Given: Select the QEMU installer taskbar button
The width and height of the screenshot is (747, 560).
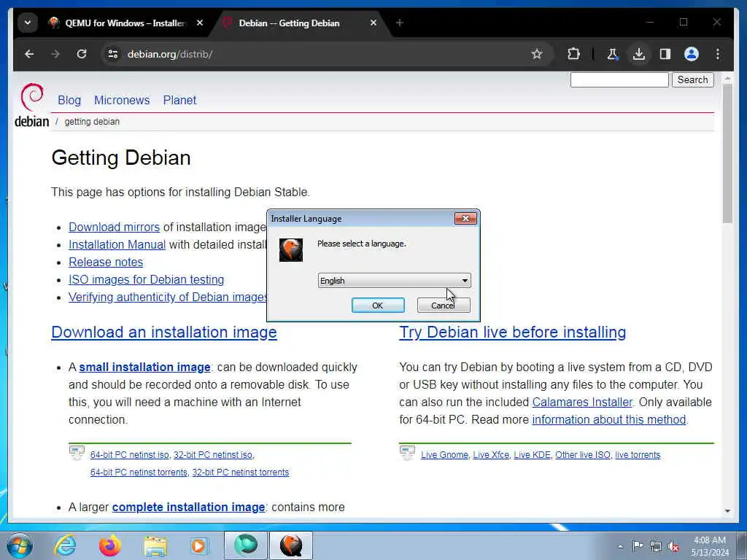Looking at the screenshot, I should pyautogui.click(x=291, y=545).
